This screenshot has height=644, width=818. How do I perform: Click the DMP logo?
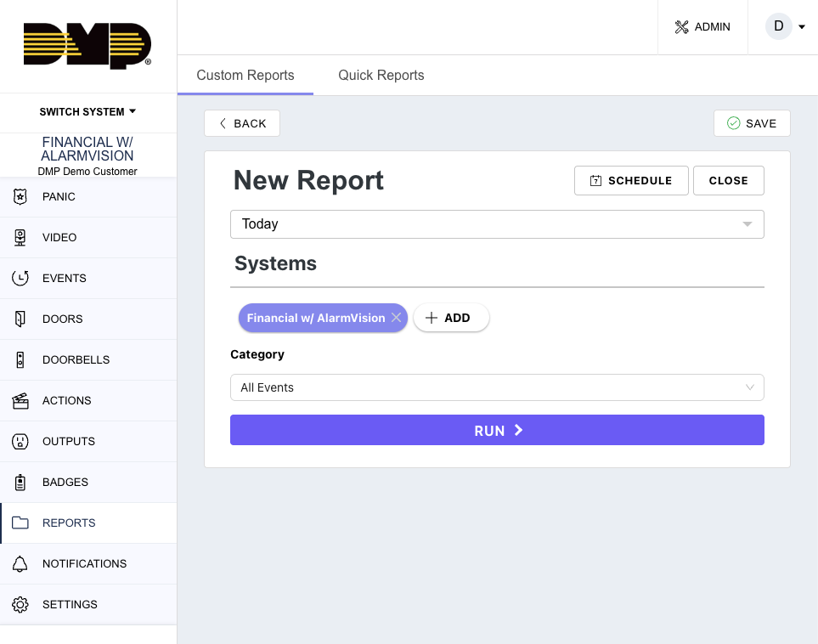tap(87, 45)
